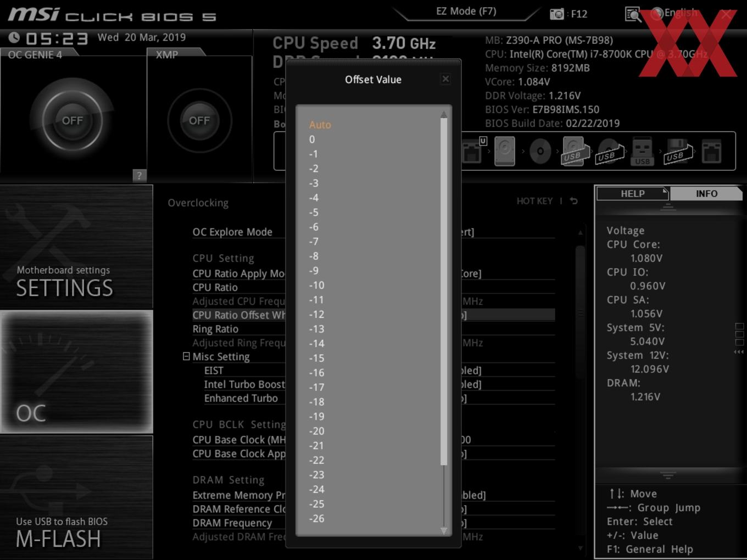Open M-FLASH to flash BIOS
Image resolution: width=747 pixels, height=560 pixels.
click(x=76, y=497)
